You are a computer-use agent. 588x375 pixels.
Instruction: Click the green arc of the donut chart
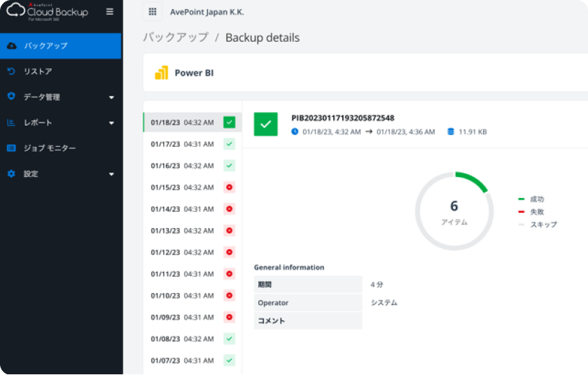pos(474,181)
